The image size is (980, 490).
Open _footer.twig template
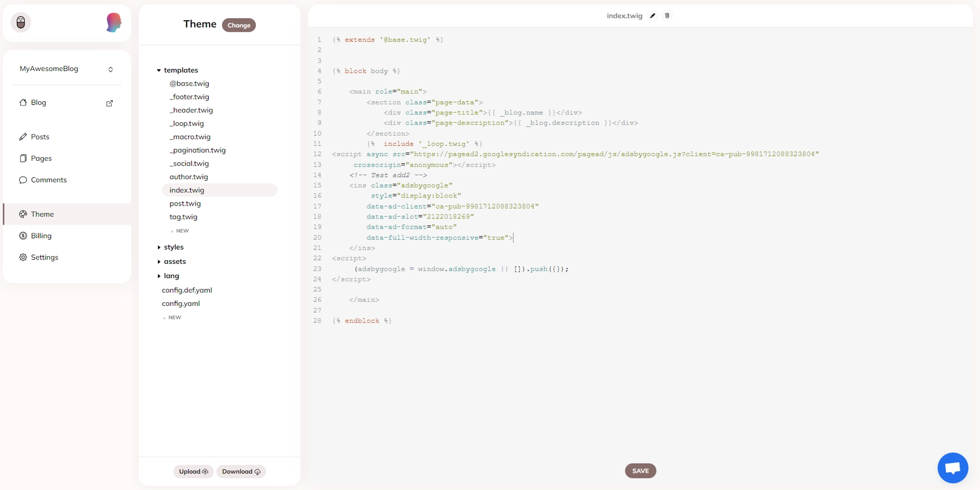[x=189, y=97]
